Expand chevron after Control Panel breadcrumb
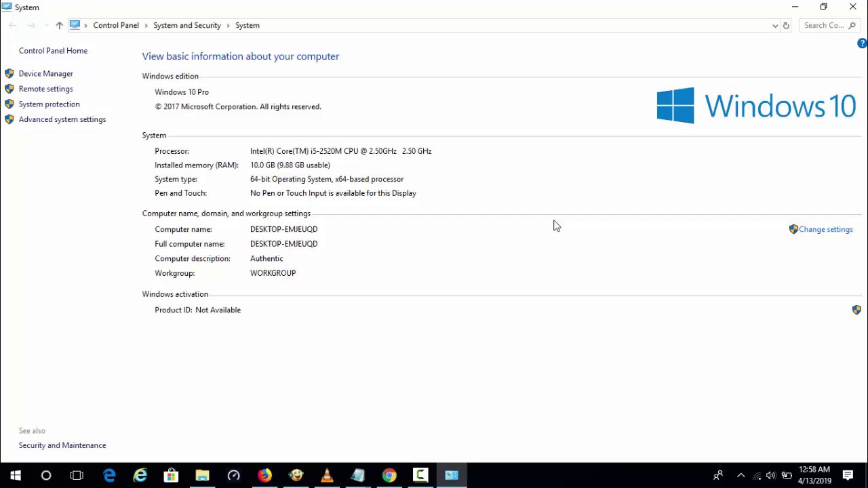 click(146, 25)
